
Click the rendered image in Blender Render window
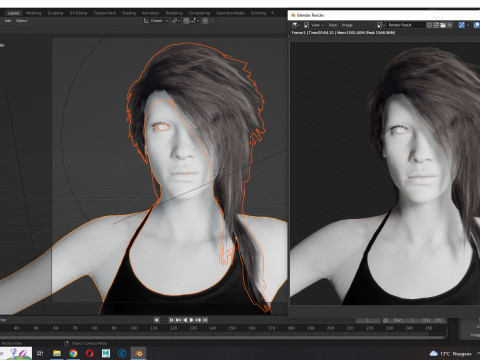click(x=385, y=173)
